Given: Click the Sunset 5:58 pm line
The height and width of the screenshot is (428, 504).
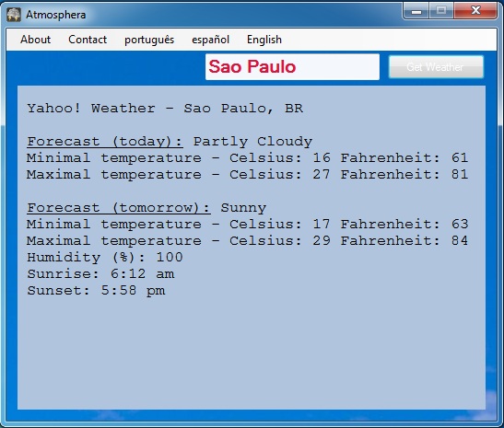Looking at the screenshot, I should point(96,291).
